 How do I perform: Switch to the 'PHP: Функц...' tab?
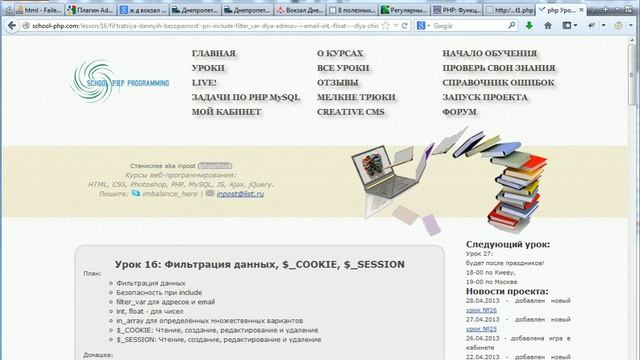tap(457, 10)
